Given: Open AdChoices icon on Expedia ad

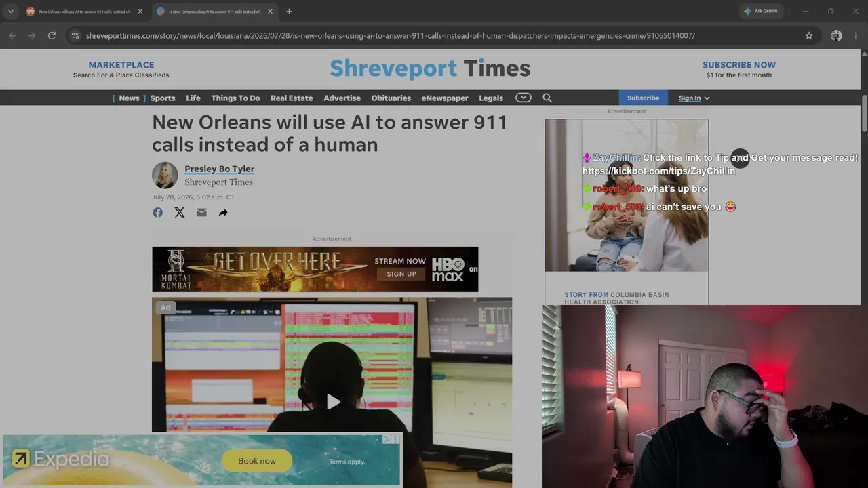Looking at the screenshot, I should (x=387, y=439).
